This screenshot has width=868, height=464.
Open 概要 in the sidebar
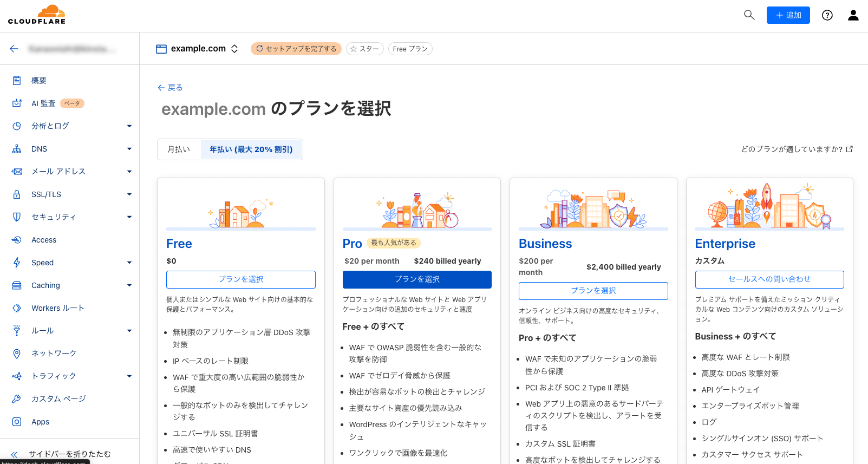[38, 81]
